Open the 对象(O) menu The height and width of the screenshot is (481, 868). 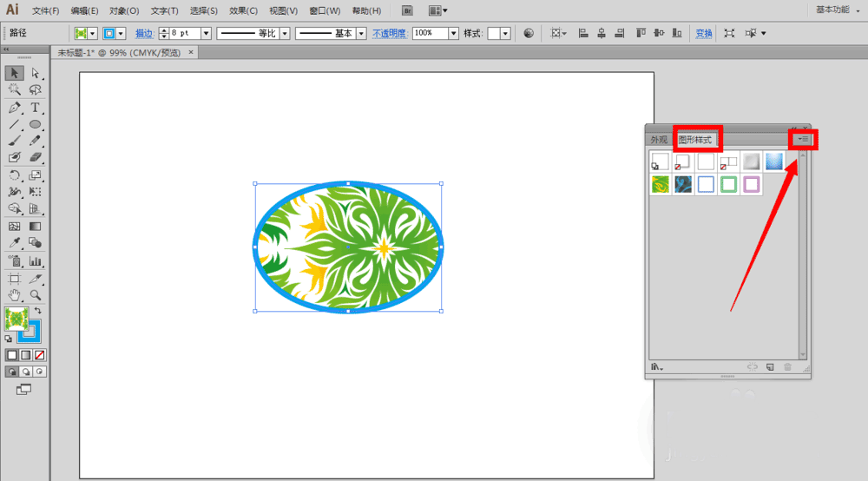(x=124, y=11)
